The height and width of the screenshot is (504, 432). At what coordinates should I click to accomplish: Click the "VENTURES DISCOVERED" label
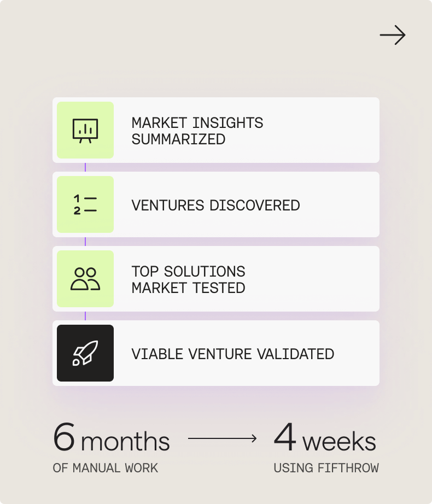pos(215,206)
